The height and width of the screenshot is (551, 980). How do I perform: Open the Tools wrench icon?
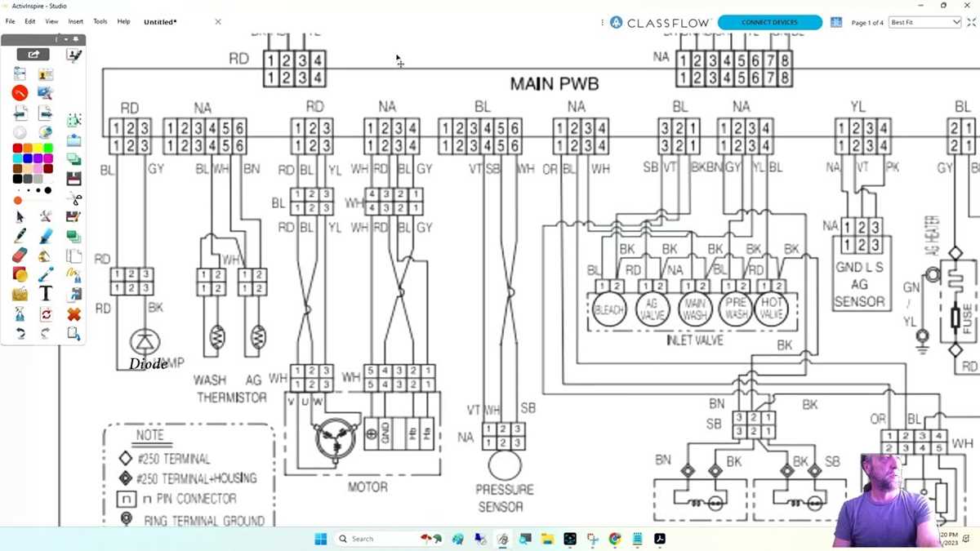pyautogui.click(x=46, y=216)
